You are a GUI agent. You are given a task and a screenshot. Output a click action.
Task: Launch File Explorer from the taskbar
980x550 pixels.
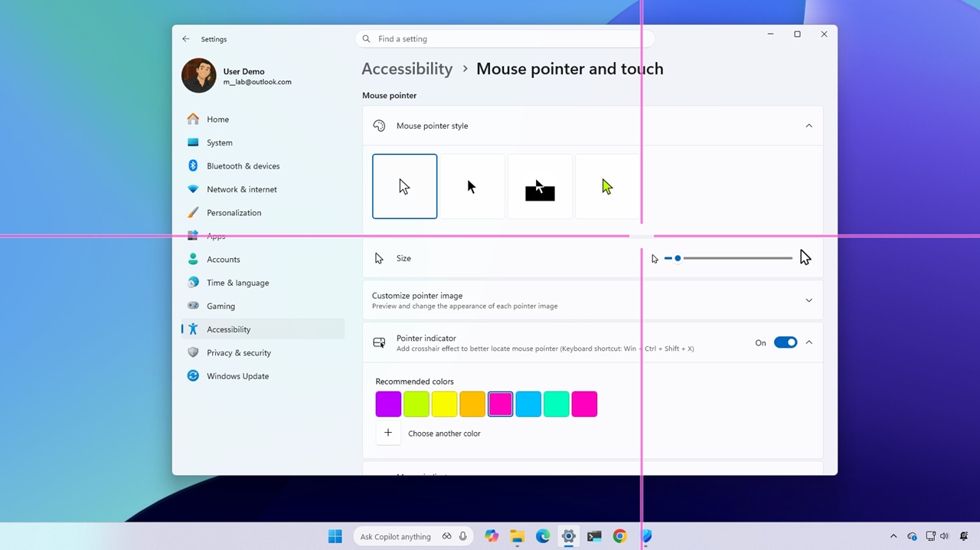point(517,536)
